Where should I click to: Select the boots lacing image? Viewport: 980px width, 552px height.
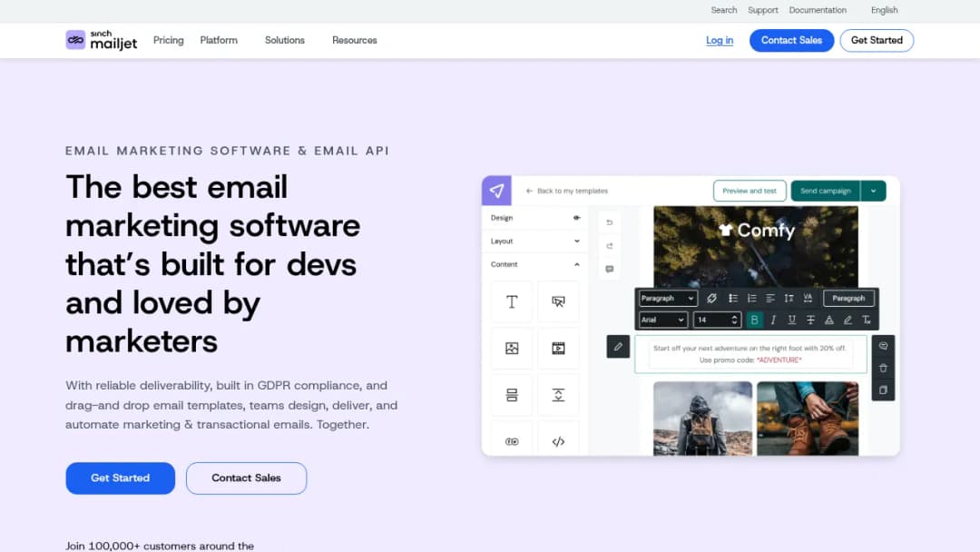click(x=808, y=419)
